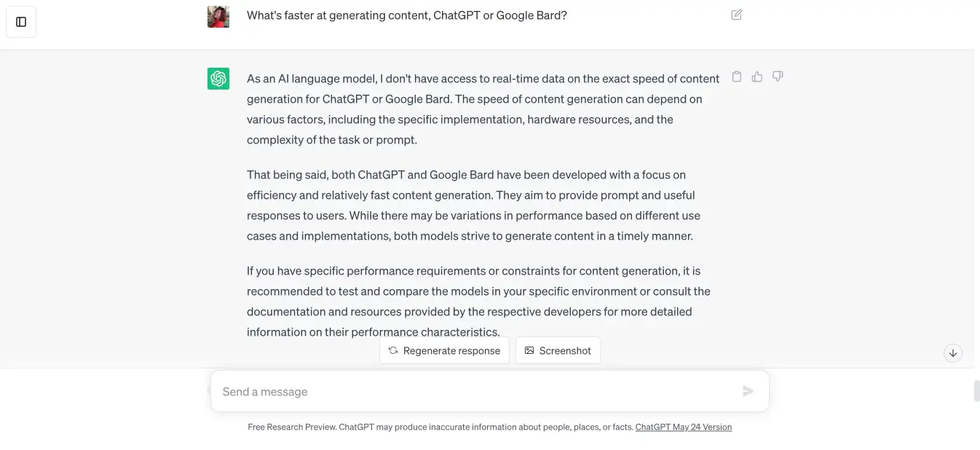
Task: Open the ChatGPT May 24 Version link
Action: tap(683, 427)
